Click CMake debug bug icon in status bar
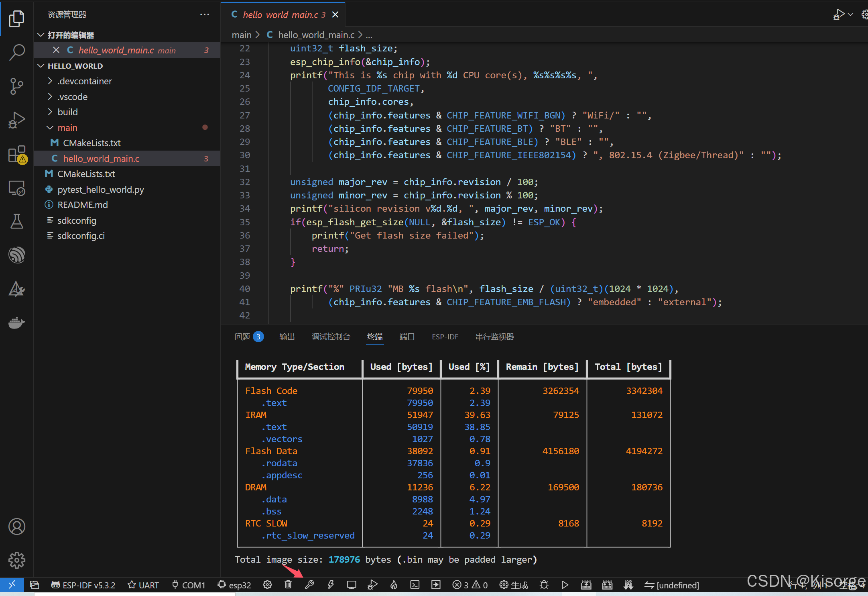Image resolution: width=868 pixels, height=596 pixels. 544,585
